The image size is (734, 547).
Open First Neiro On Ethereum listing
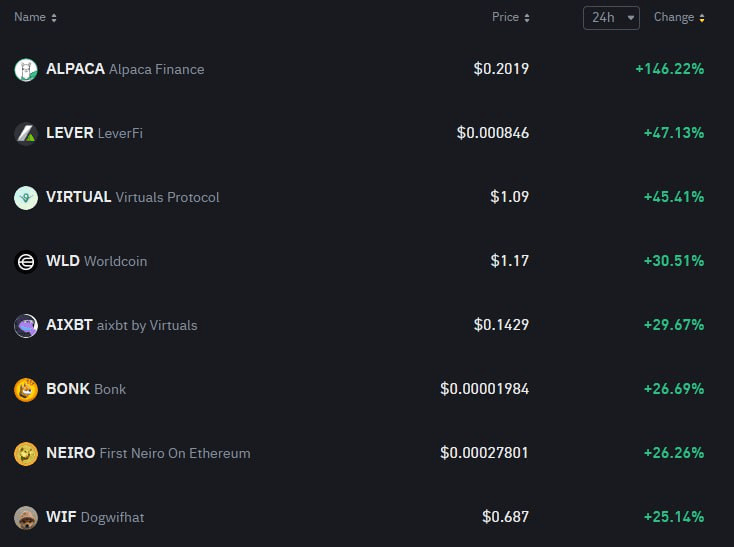175,453
